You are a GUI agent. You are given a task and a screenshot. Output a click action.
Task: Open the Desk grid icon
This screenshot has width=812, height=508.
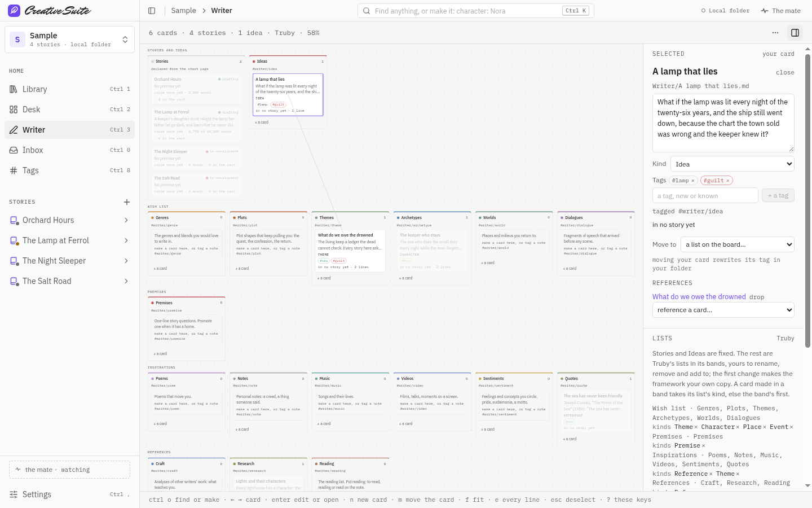coord(14,110)
